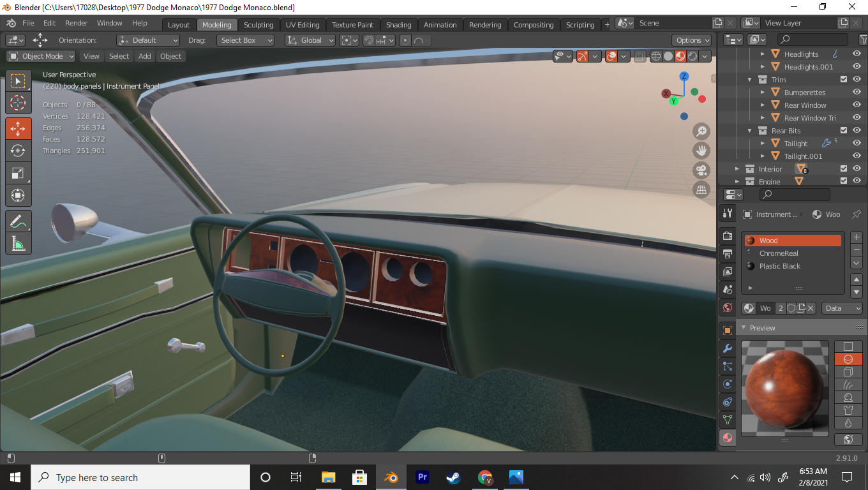
Task: Click the Cursor tool icon
Action: pyautogui.click(x=18, y=103)
